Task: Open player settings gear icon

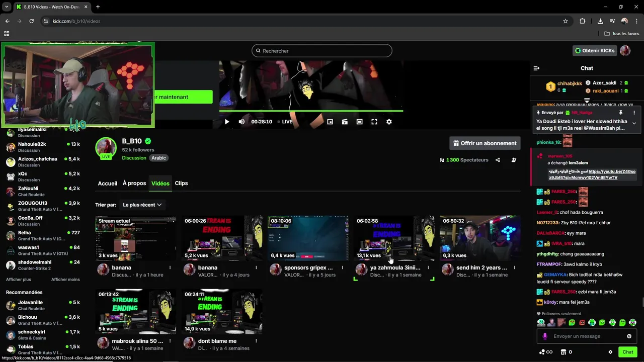Action: 389,122
